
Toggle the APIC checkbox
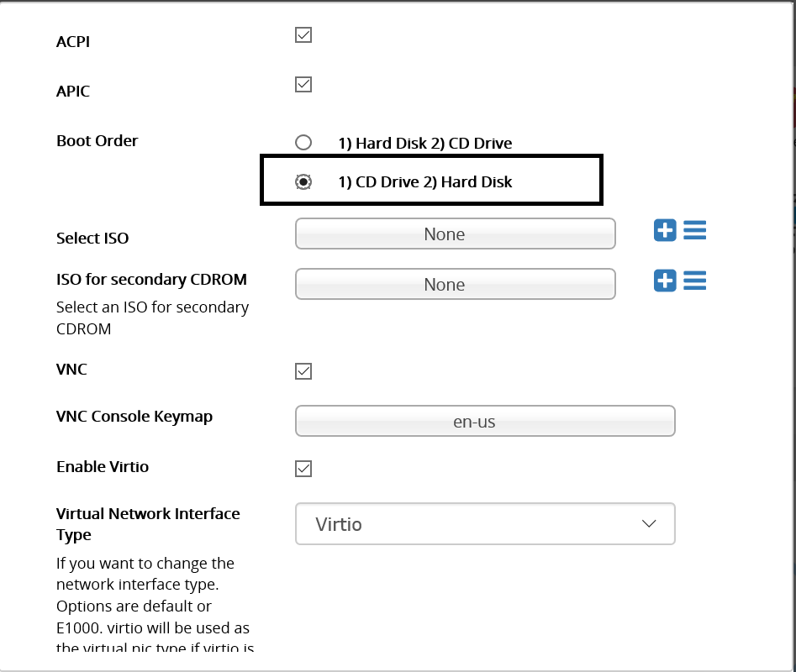303,84
